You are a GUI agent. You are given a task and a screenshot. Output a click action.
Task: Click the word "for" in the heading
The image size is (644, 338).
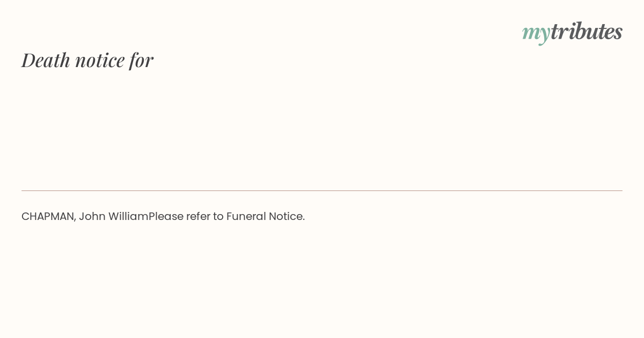pos(141,60)
